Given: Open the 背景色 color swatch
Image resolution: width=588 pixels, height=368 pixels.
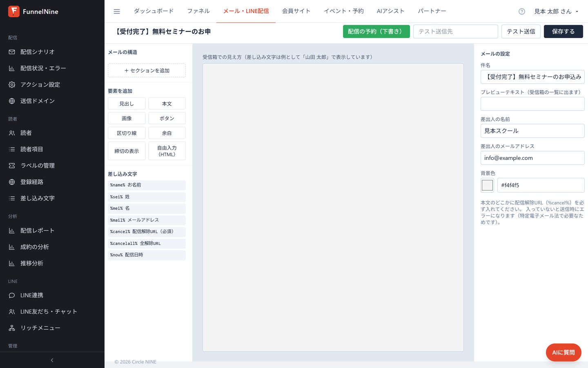Looking at the screenshot, I should click(x=487, y=185).
